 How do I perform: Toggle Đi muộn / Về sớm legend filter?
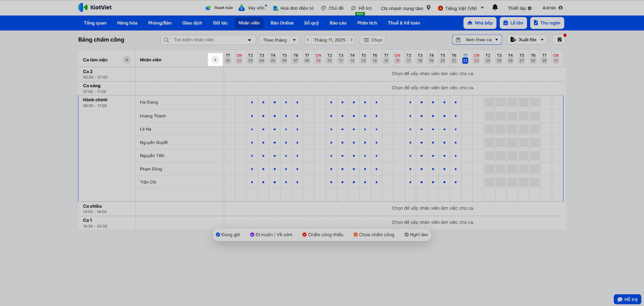(x=271, y=235)
